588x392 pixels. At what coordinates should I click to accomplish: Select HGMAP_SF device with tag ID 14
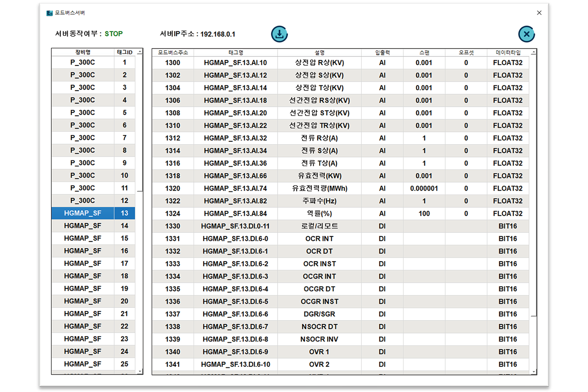click(x=83, y=226)
